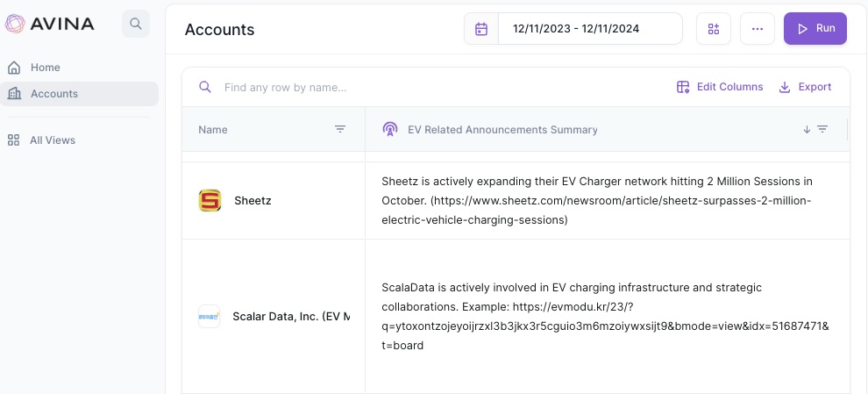Open Edit Columns
Viewport: 868px width, 394px height.
pos(720,87)
